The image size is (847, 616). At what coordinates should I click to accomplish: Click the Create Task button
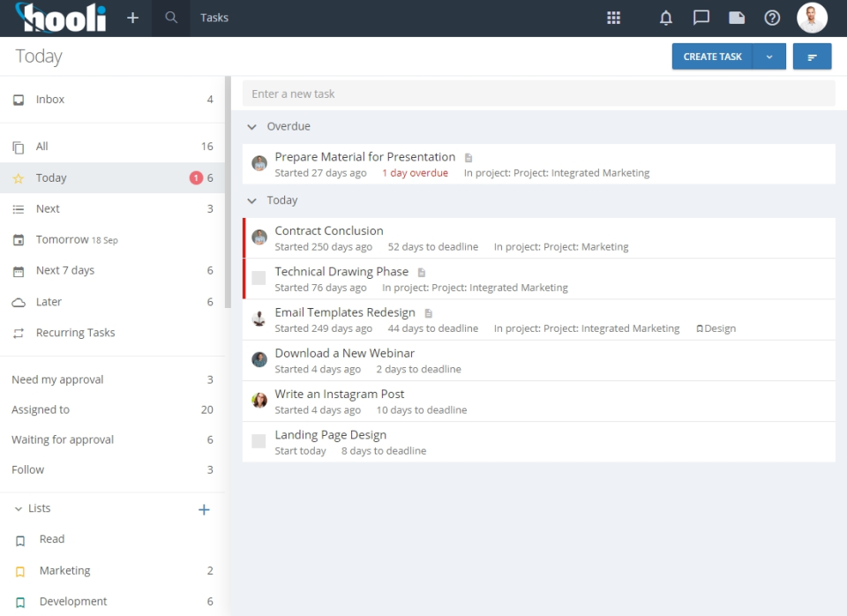[x=712, y=56]
